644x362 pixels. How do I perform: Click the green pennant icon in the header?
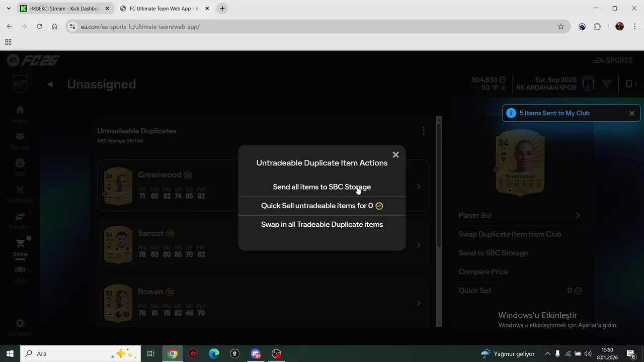[x=607, y=84]
